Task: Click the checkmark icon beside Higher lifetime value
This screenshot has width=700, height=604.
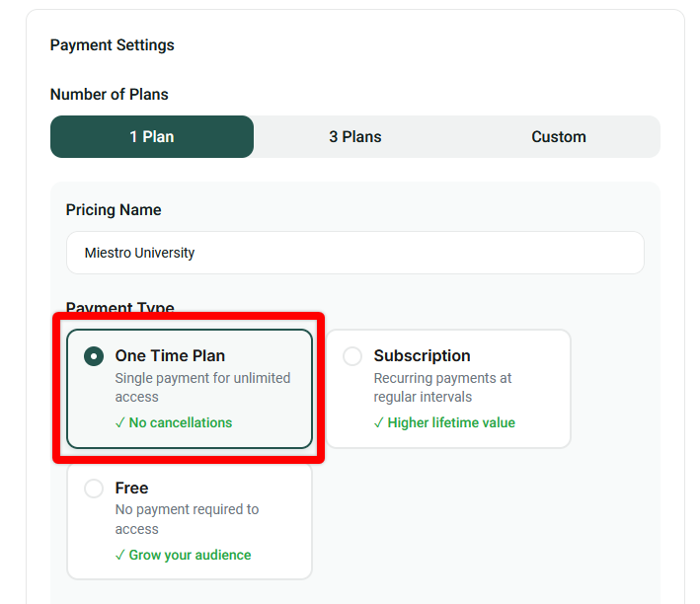Action: (x=378, y=422)
